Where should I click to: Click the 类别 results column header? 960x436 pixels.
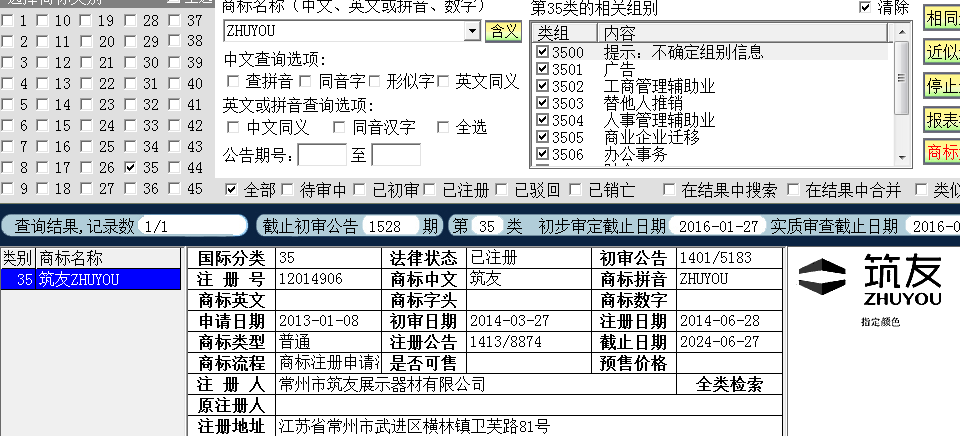(18, 258)
